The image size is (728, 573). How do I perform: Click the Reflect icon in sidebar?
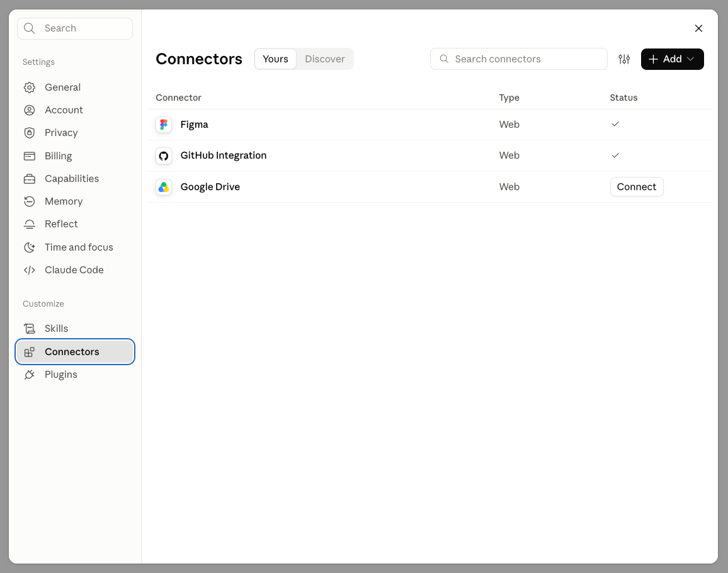(x=29, y=224)
